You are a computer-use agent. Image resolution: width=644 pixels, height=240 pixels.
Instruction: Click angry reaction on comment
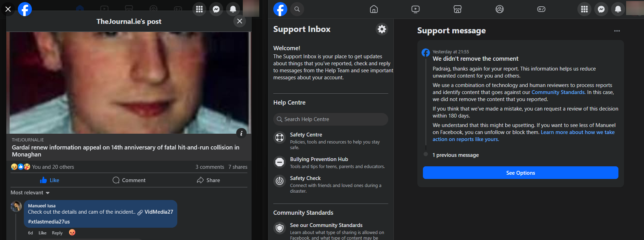coord(72,232)
